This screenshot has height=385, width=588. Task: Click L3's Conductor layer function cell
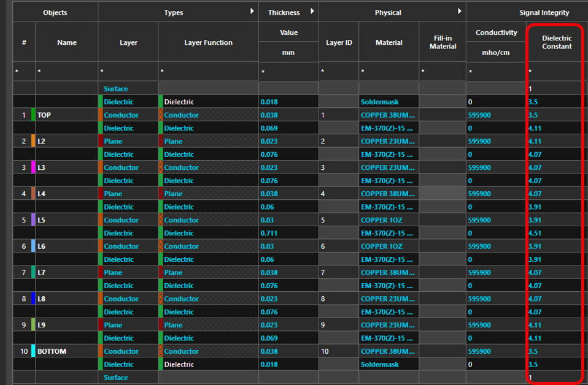click(x=209, y=167)
